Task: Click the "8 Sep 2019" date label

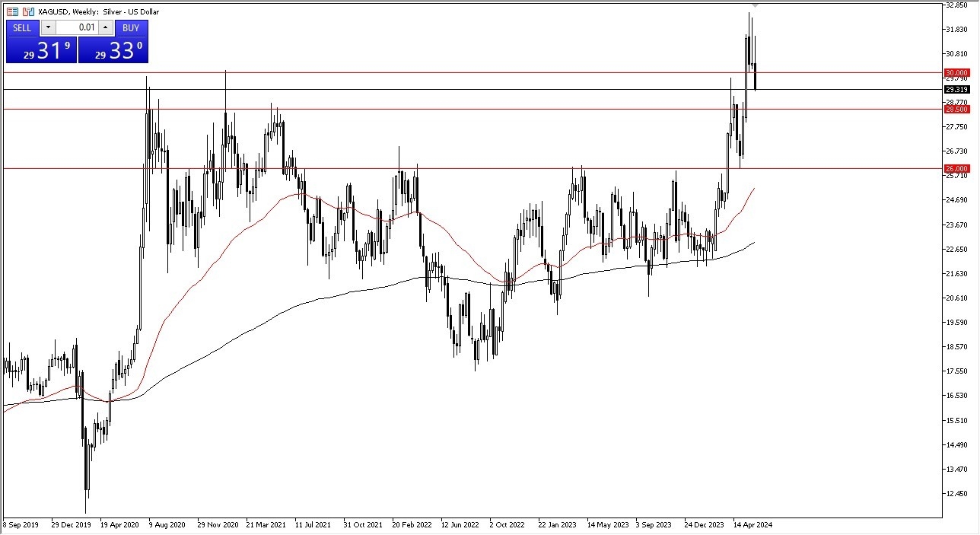Action: 21,524
